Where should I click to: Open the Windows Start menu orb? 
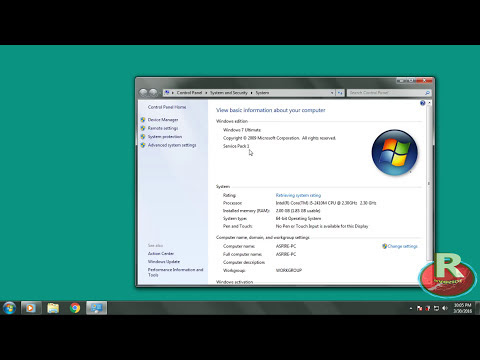[x=9, y=308]
